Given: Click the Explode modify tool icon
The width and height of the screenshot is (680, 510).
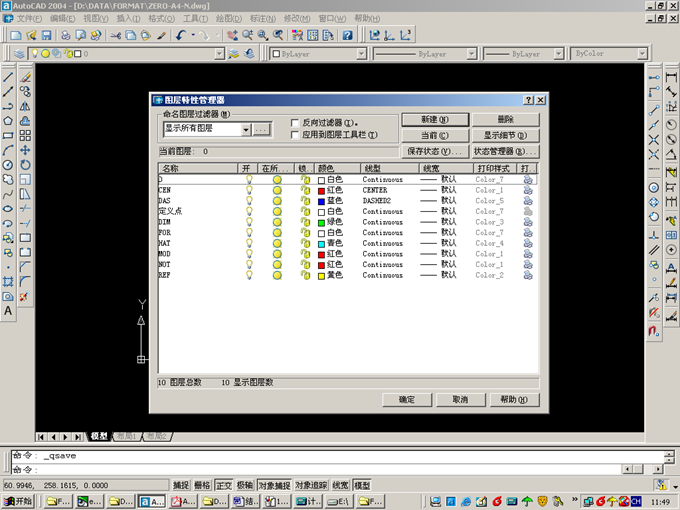Looking at the screenshot, I should (25, 297).
